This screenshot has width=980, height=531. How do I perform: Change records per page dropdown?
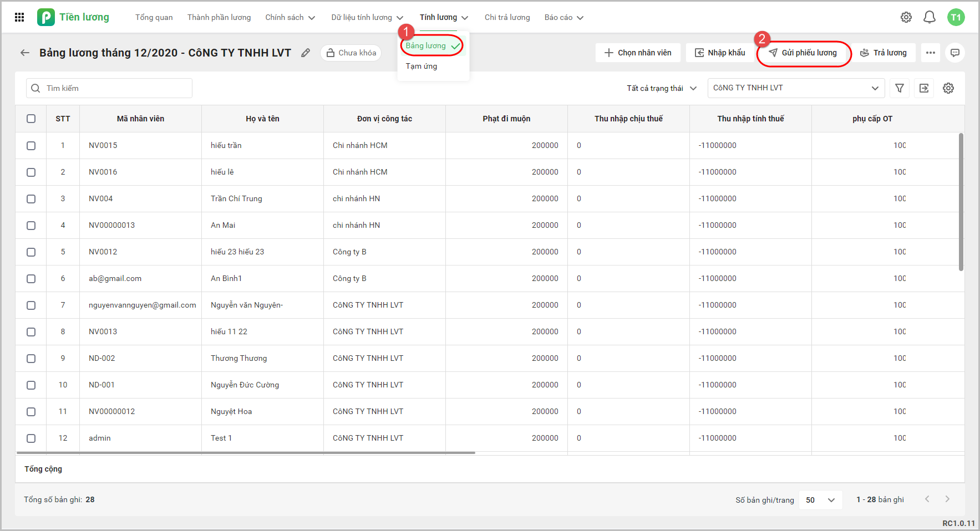pyautogui.click(x=820, y=500)
